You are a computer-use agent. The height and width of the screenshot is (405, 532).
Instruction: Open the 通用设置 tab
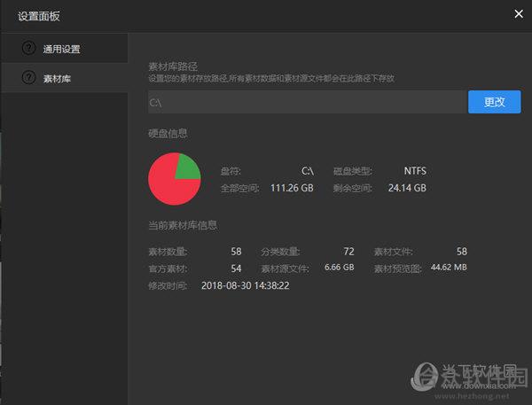click(65, 49)
